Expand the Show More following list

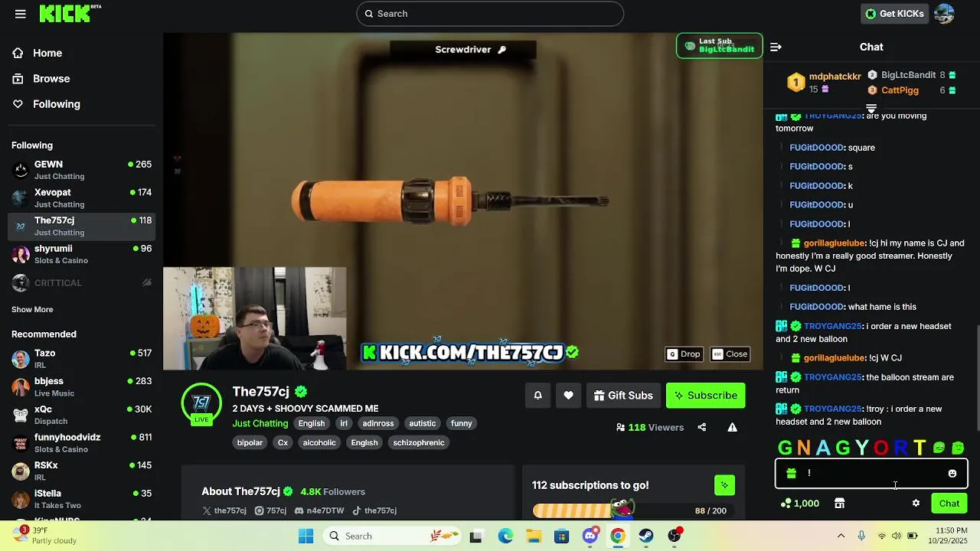point(32,310)
